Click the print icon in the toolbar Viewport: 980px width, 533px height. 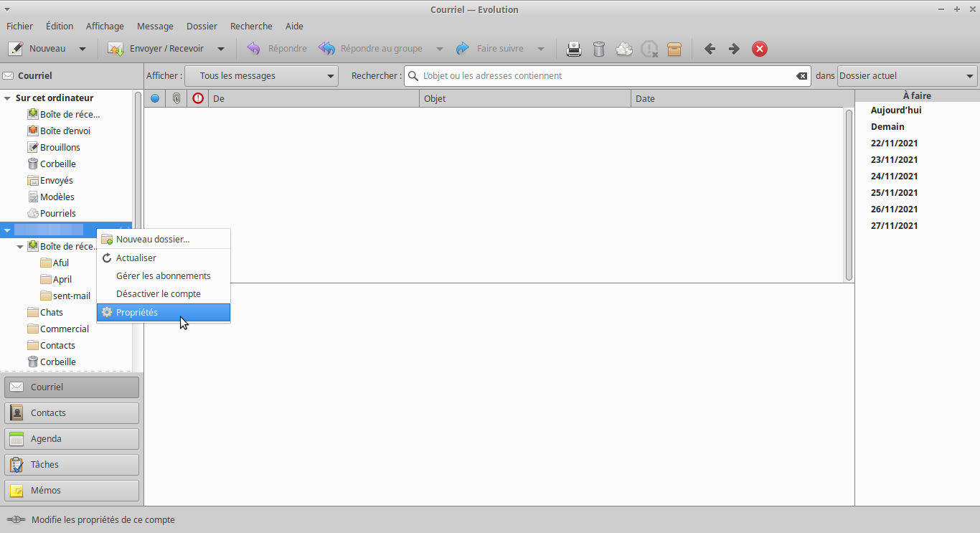(574, 49)
